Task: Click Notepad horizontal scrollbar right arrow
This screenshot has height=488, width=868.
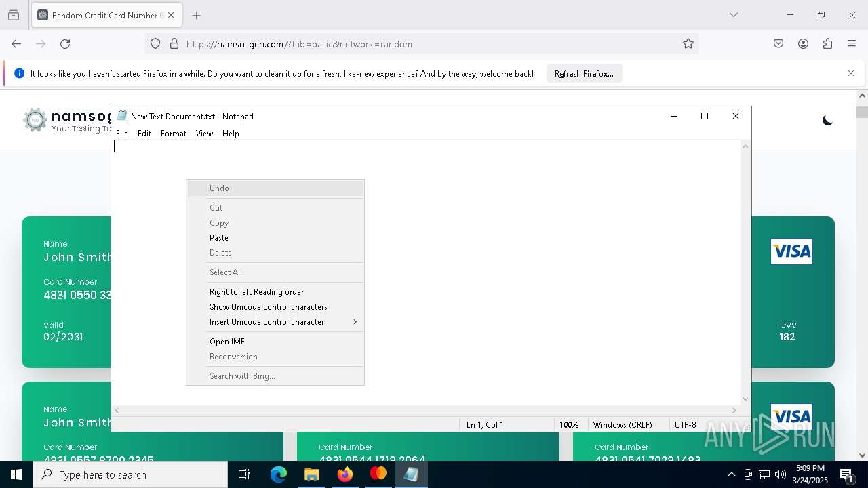Action: pyautogui.click(x=734, y=410)
